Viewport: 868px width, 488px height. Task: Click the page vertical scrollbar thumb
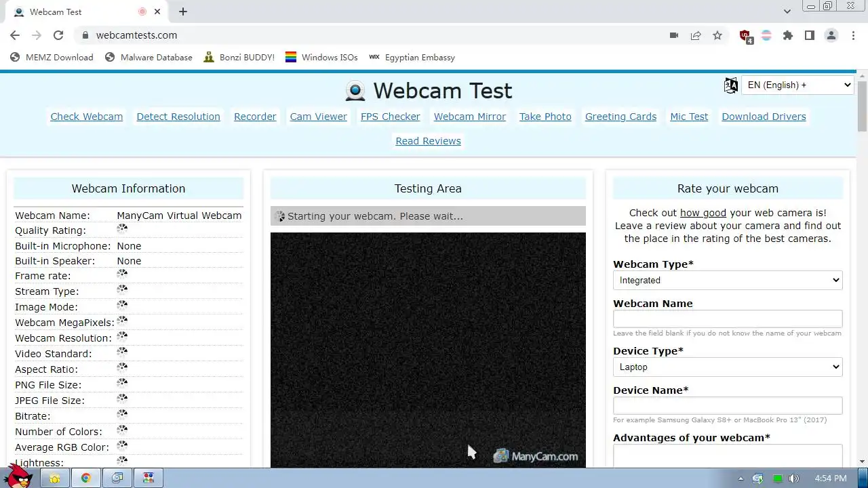(x=863, y=106)
